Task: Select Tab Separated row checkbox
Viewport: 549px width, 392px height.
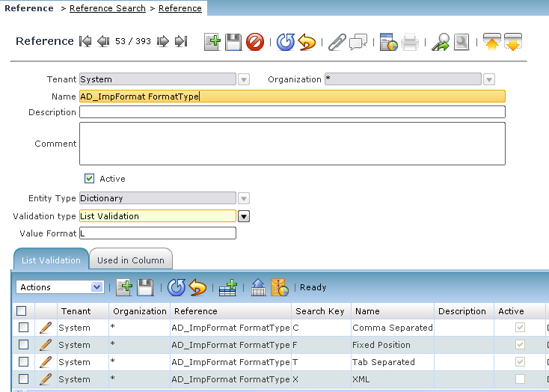Action: pos(23,362)
